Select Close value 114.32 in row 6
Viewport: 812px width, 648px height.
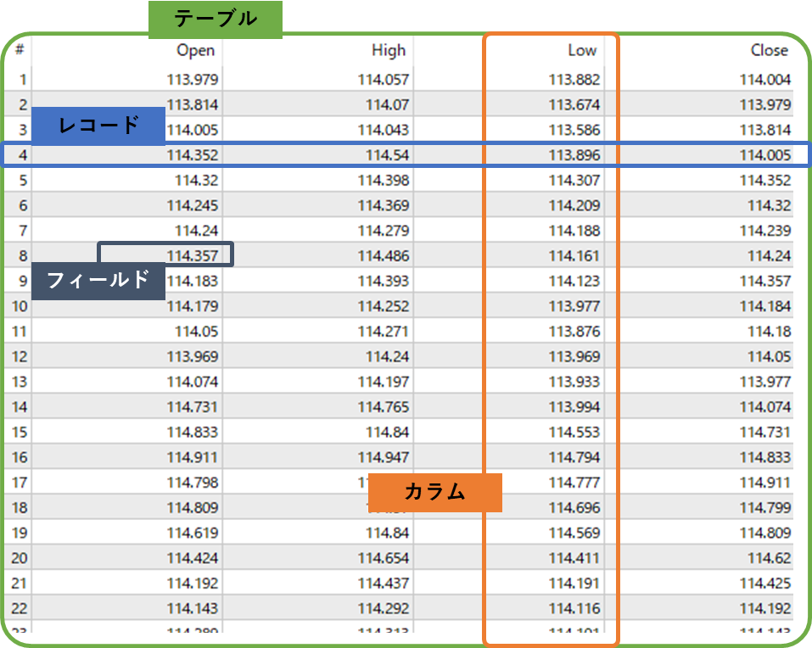[x=770, y=205]
